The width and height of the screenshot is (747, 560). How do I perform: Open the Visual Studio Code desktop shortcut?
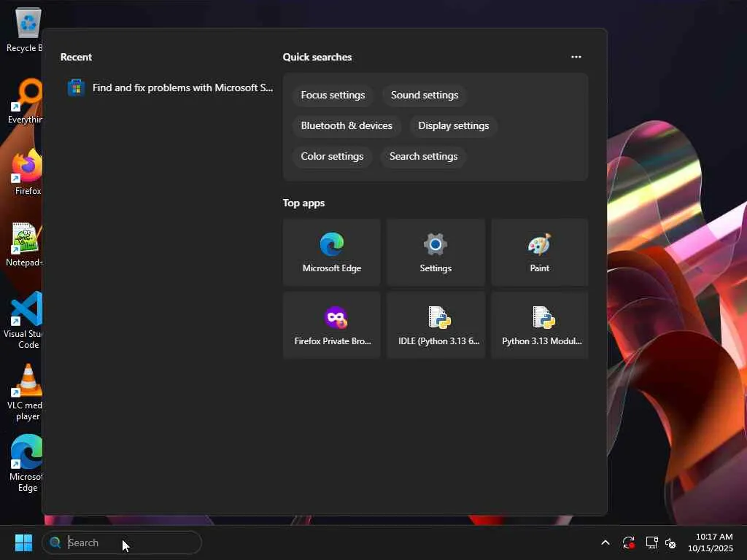click(x=24, y=321)
